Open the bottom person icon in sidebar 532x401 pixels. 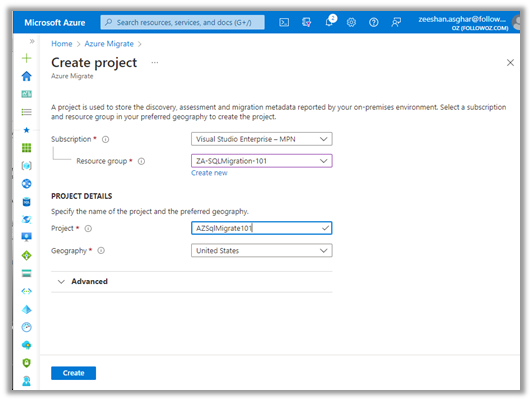26,381
